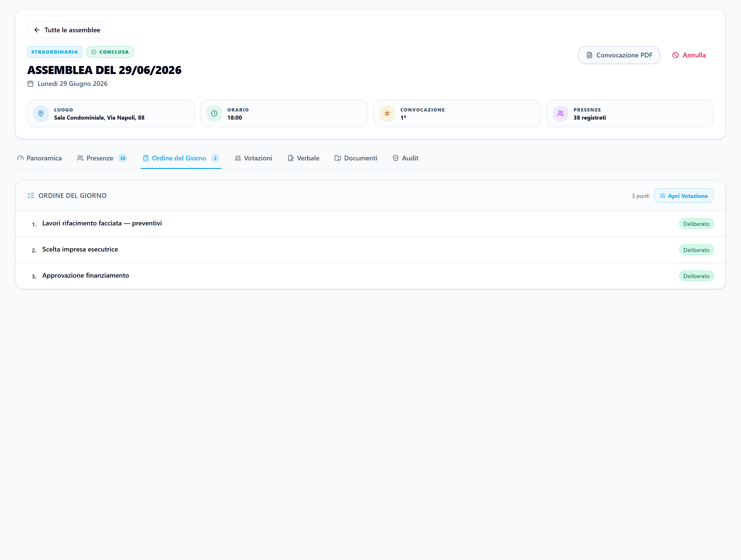Screen dimensions: 741x560
Task: Go to the Verbale tab
Action: coord(304,158)
